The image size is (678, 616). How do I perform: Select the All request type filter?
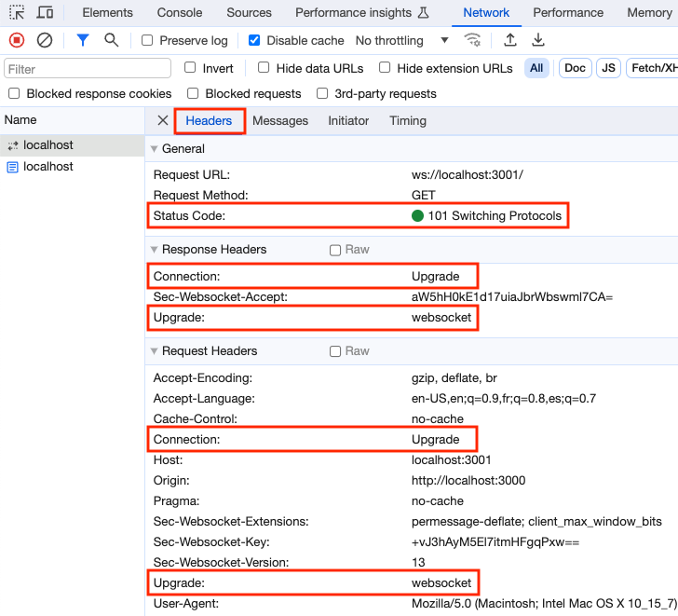point(536,68)
